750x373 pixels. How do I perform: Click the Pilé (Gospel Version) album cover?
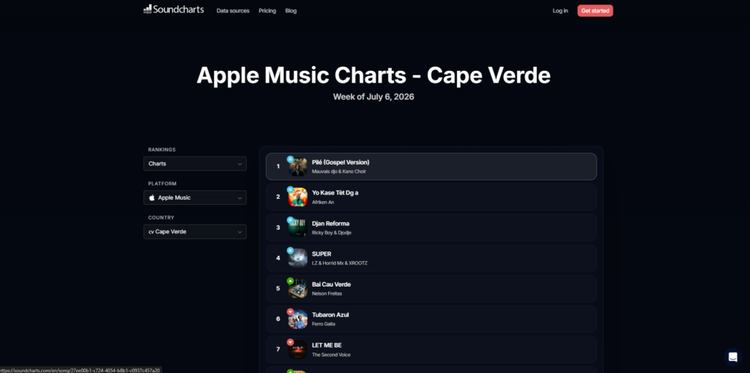(x=298, y=167)
